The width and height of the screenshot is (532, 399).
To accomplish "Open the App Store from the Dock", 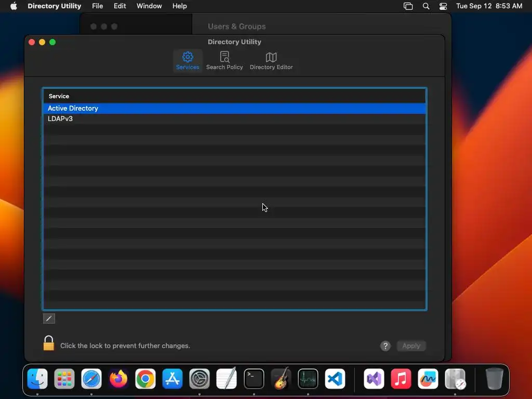I will pos(172,378).
